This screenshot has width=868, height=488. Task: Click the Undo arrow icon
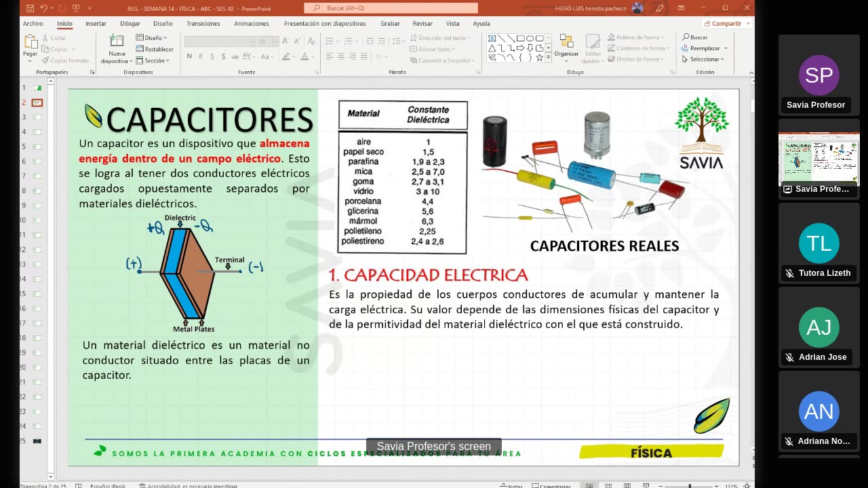(x=43, y=8)
